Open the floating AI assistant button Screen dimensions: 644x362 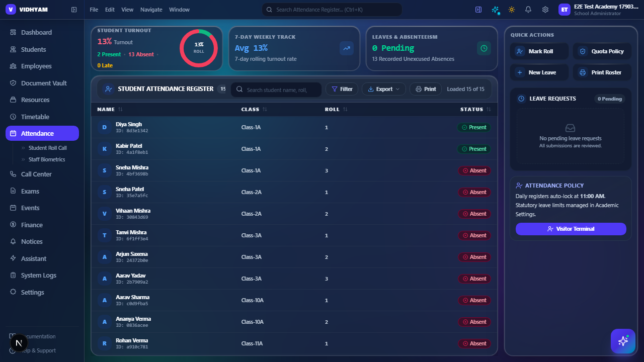click(623, 341)
